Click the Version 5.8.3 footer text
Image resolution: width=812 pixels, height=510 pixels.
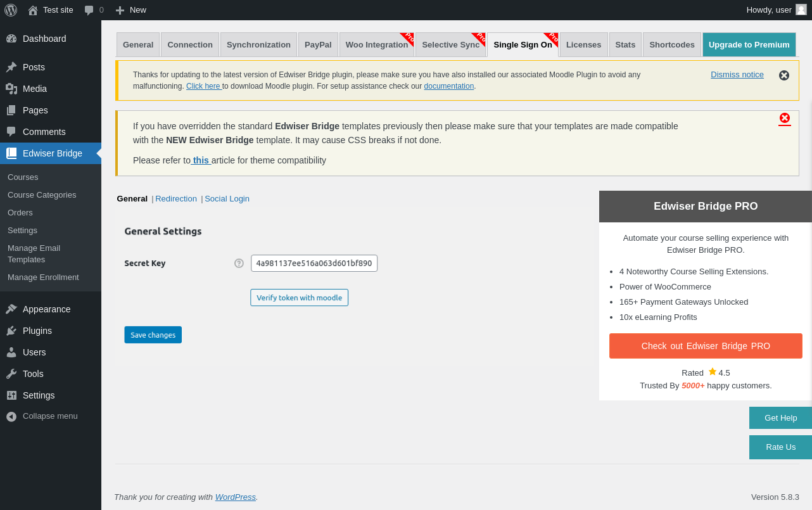775,497
